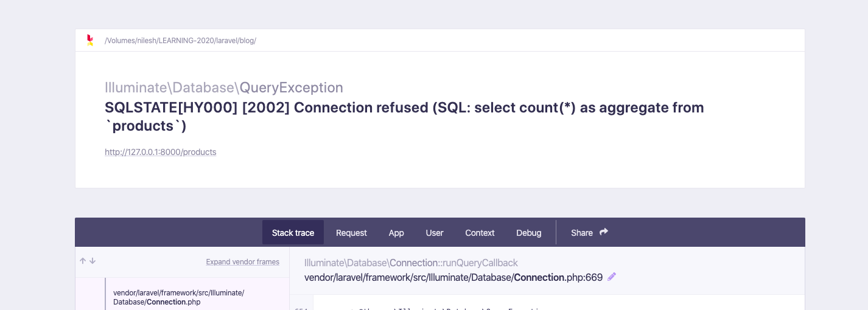Click the Connection.php:669 file path text
868x310 pixels.
coord(453,278)
